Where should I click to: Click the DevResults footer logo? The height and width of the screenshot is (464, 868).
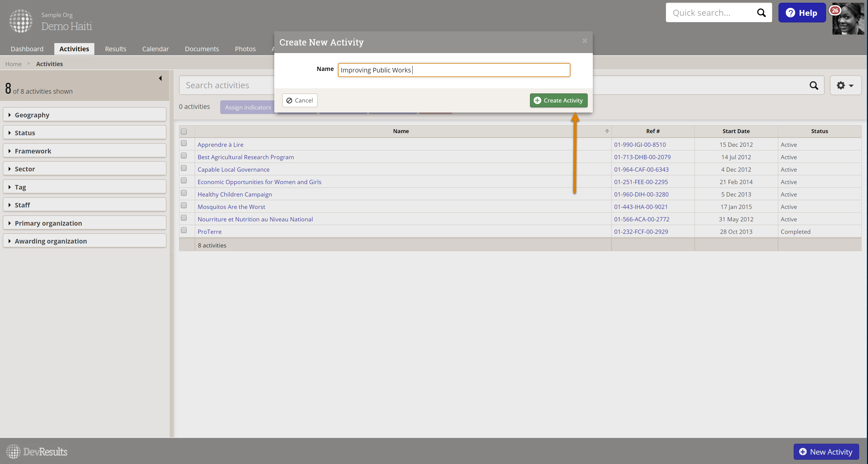click(37, 452)
